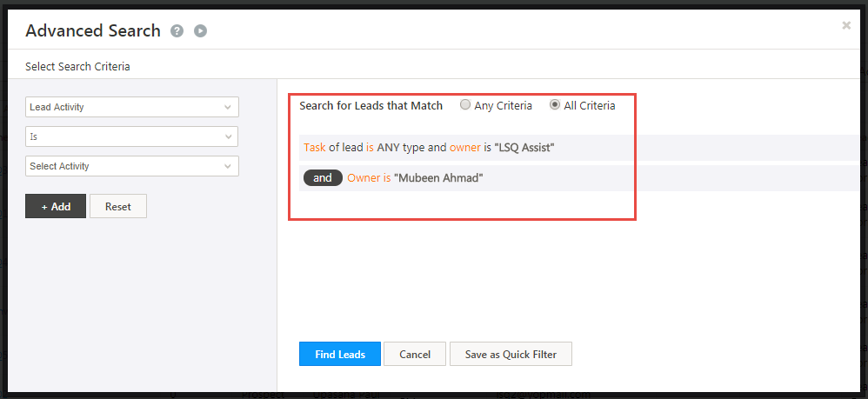Save as Quick Filter
The height and width of the screenshot is (399, 868).
511,354
